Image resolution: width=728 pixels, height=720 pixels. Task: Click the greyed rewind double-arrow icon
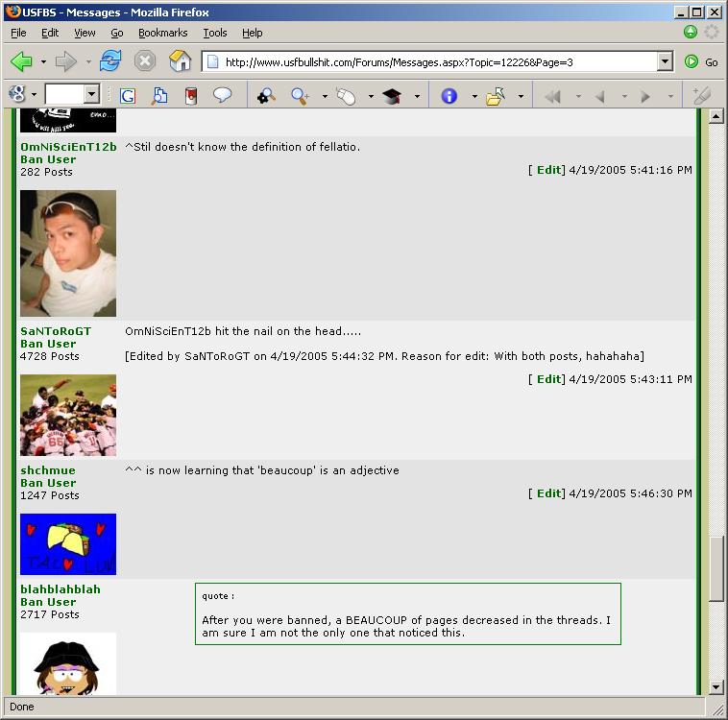552,97
